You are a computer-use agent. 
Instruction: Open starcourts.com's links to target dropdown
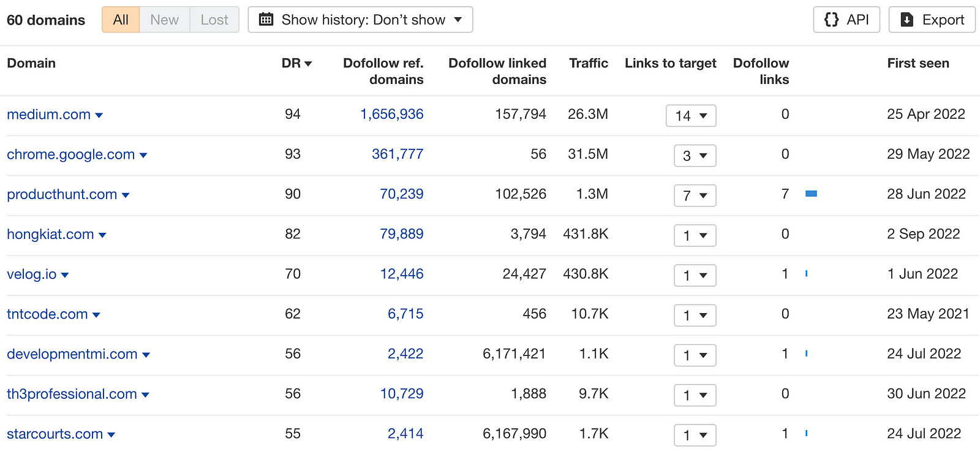[x=695, y=434]
